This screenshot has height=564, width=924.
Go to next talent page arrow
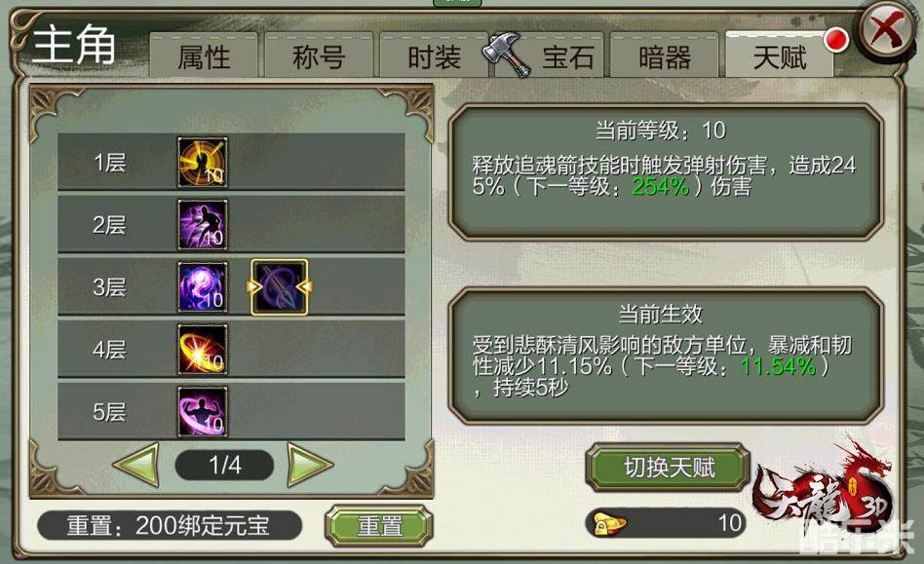[310, 465]
